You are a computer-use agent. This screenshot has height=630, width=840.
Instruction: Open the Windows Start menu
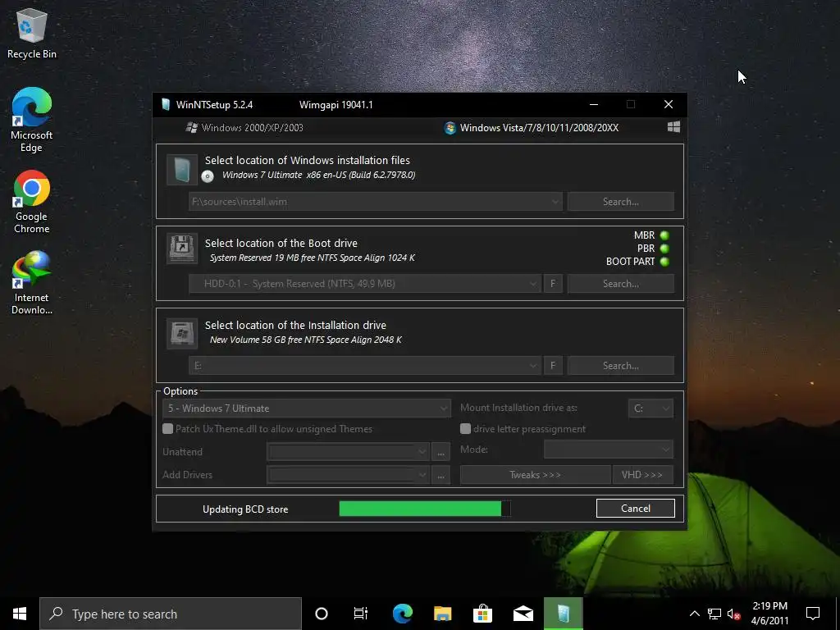coord(20,614)
